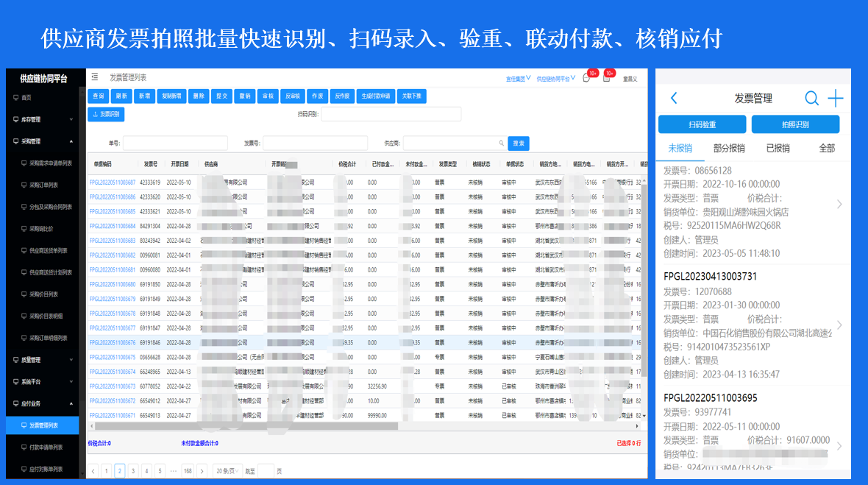Tap the mobile search magnifier icon
Viewport: 868px width, 485px height.
click(811, 99)
